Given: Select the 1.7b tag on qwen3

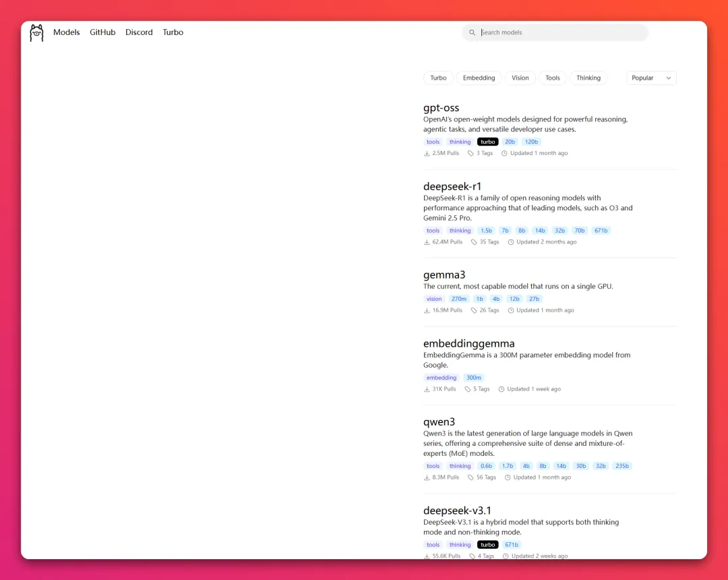Looking at the screenshot, I should click(x=508, y=466).
